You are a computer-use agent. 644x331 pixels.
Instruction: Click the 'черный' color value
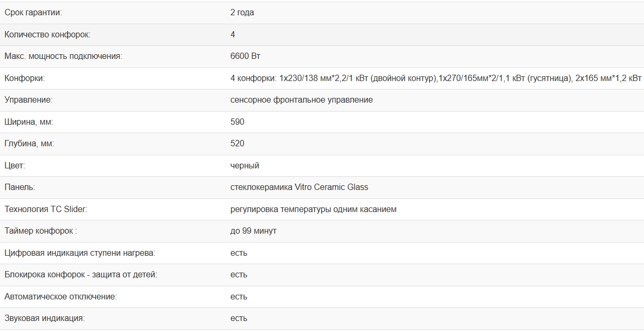[x=245, y=166]
